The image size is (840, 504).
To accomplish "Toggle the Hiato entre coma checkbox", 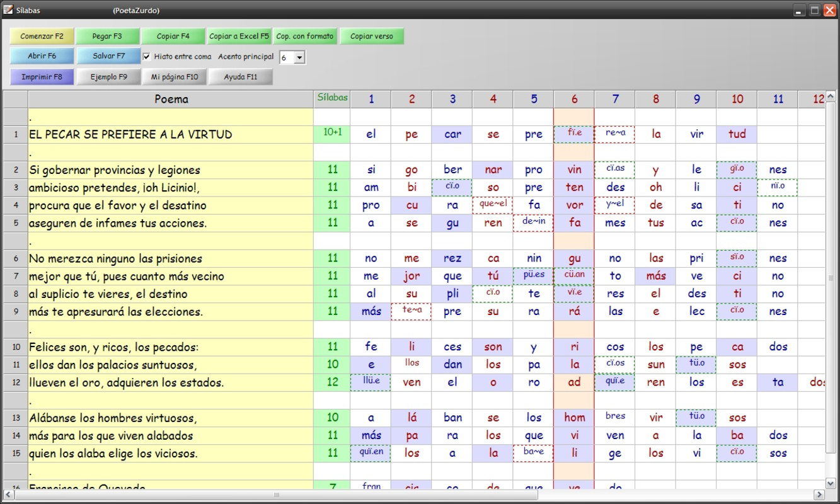I will tap(147, 57).
